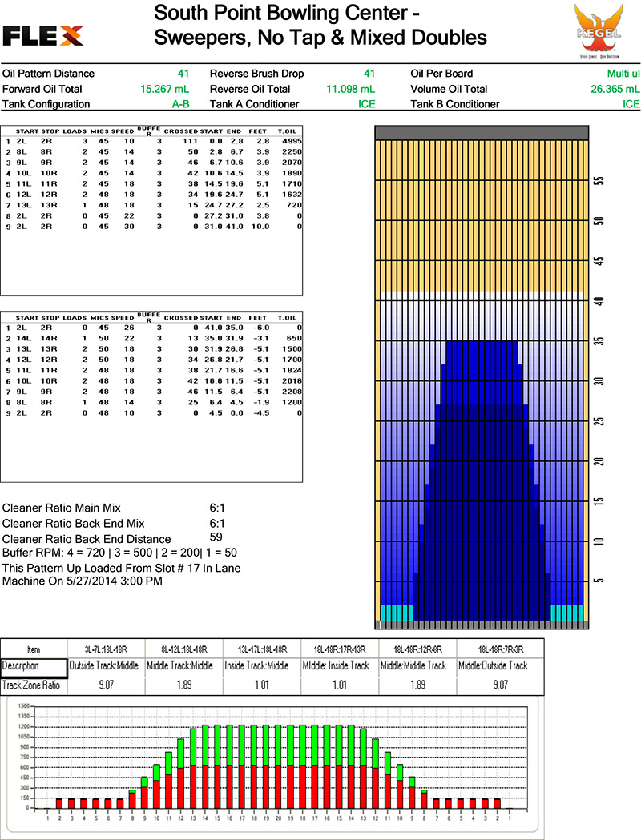The height and width of the screenshot is (840, 641).
Task: Select the Description cell in track table
Action: [x=32, y=665]
